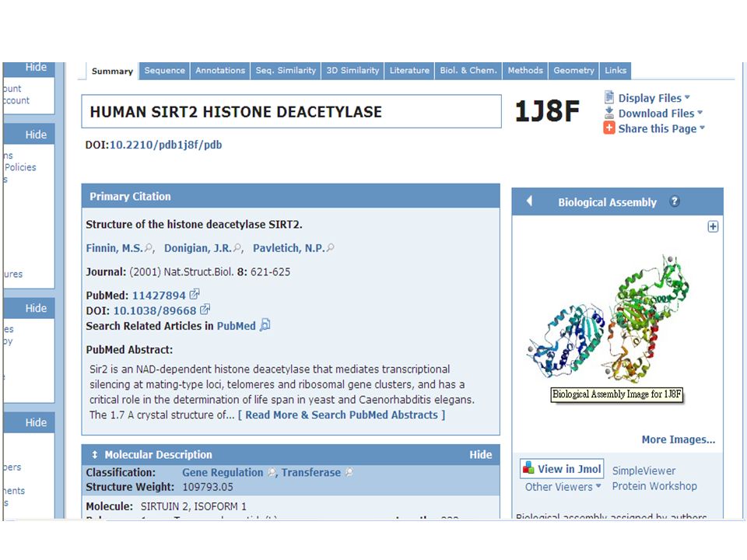
Task: Open the Biol. & Chem. tab
Action: coord(468,71)
